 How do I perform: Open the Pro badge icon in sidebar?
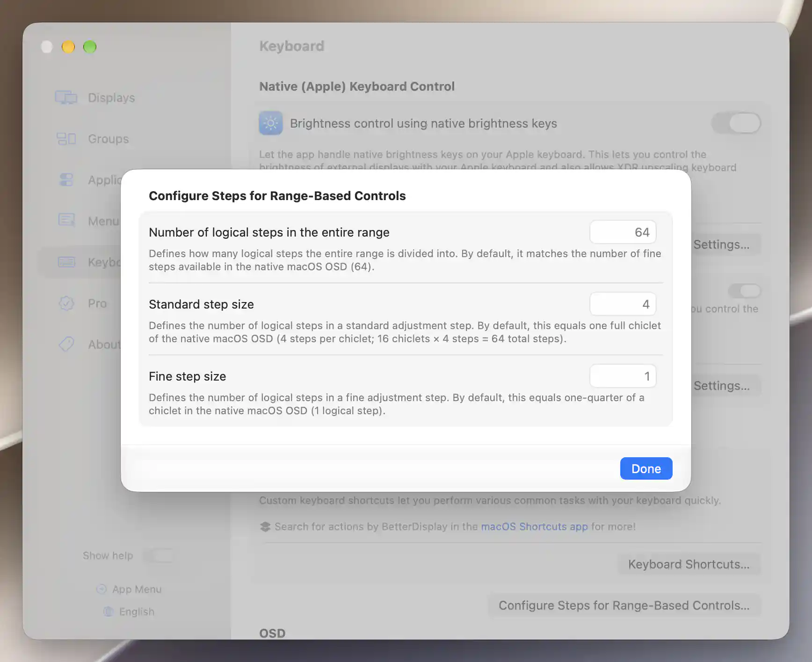coord(66,303)
